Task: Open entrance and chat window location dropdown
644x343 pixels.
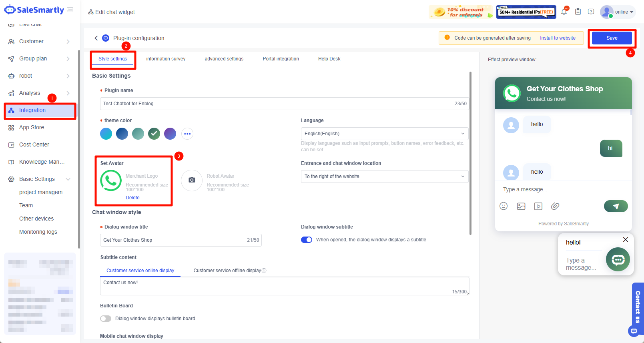Action: point(384,177)
